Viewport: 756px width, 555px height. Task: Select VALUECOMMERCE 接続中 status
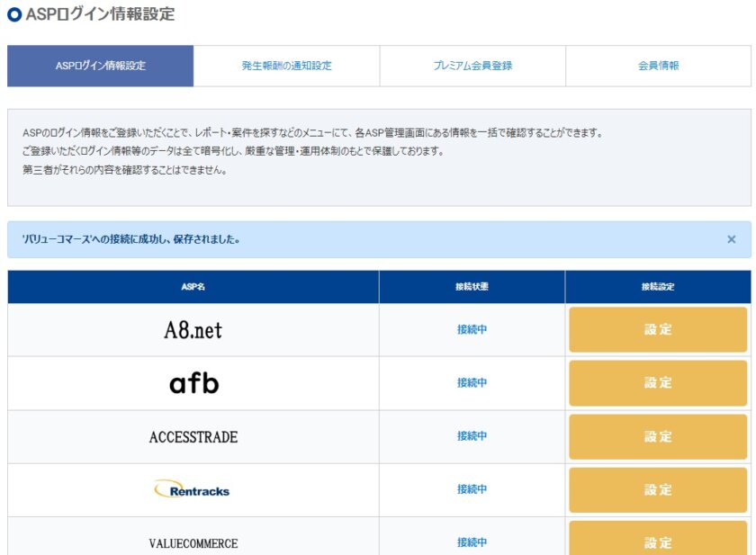point(472,542)
